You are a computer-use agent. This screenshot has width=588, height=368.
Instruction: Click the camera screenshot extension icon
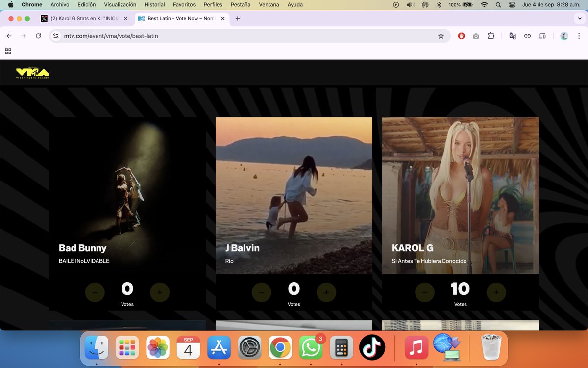coord(476,36)
